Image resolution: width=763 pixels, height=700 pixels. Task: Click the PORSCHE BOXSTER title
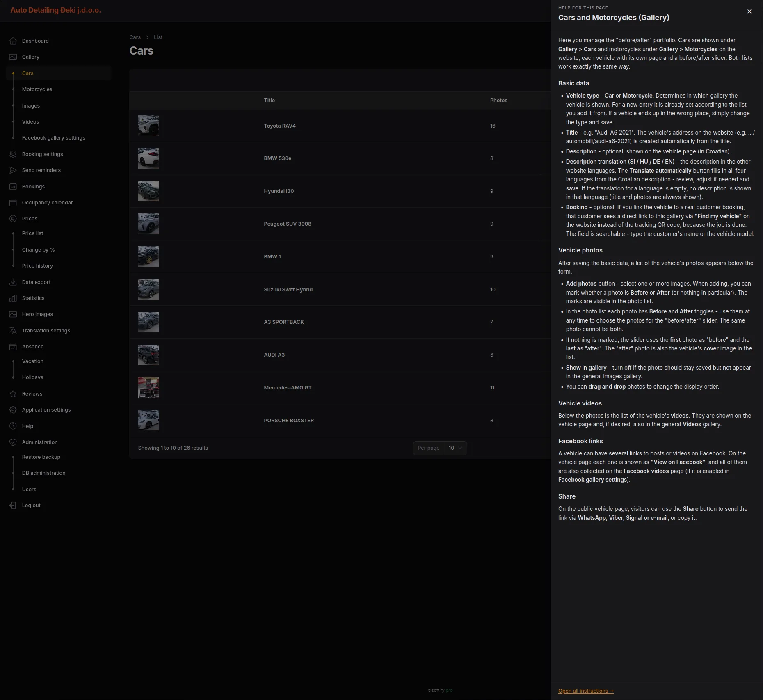coord(289,421)
